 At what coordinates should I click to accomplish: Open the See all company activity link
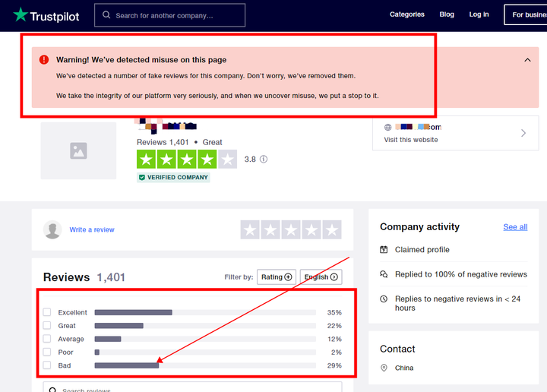515,227
